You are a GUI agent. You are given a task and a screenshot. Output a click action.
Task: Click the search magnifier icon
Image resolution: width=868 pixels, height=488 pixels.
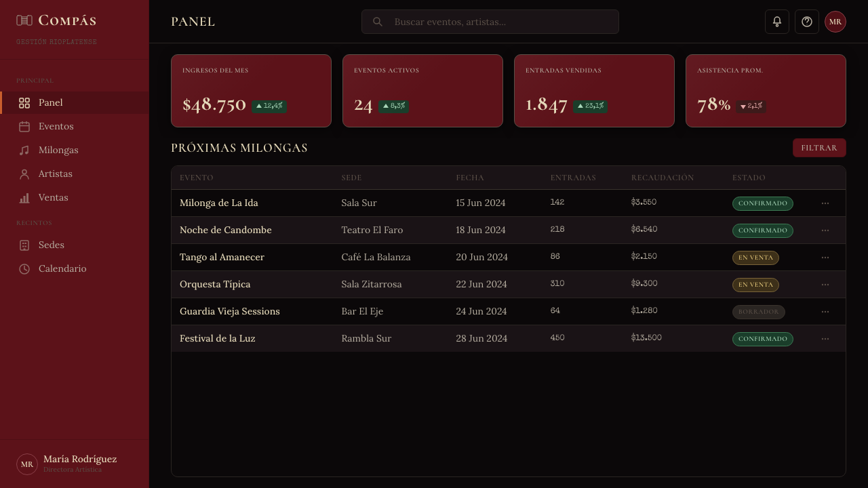pyautogui.click(x=378, y=22)
